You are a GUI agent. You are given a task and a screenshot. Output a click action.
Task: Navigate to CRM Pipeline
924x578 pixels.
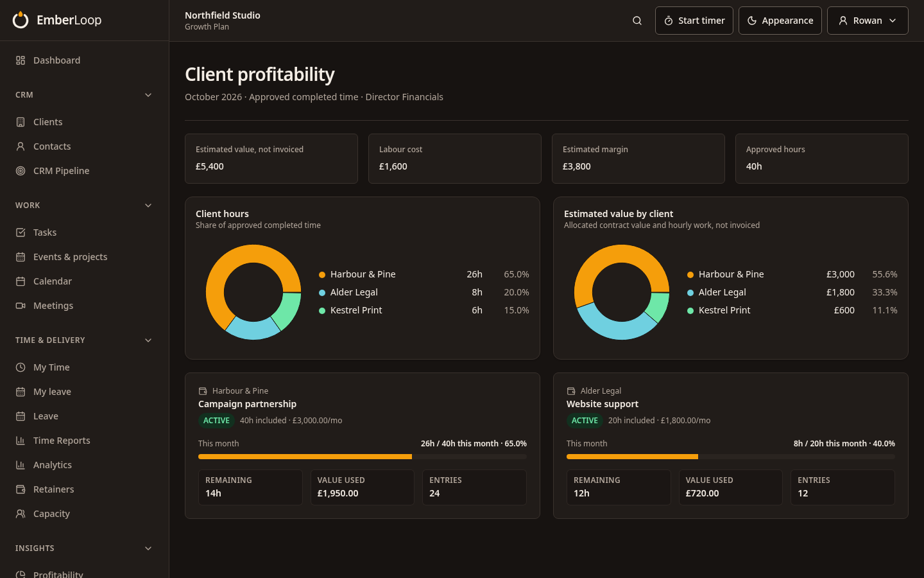tap(84, 171)
